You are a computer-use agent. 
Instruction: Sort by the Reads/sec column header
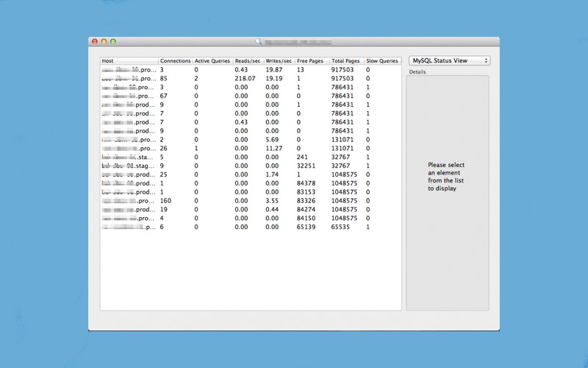coord(248,61)
